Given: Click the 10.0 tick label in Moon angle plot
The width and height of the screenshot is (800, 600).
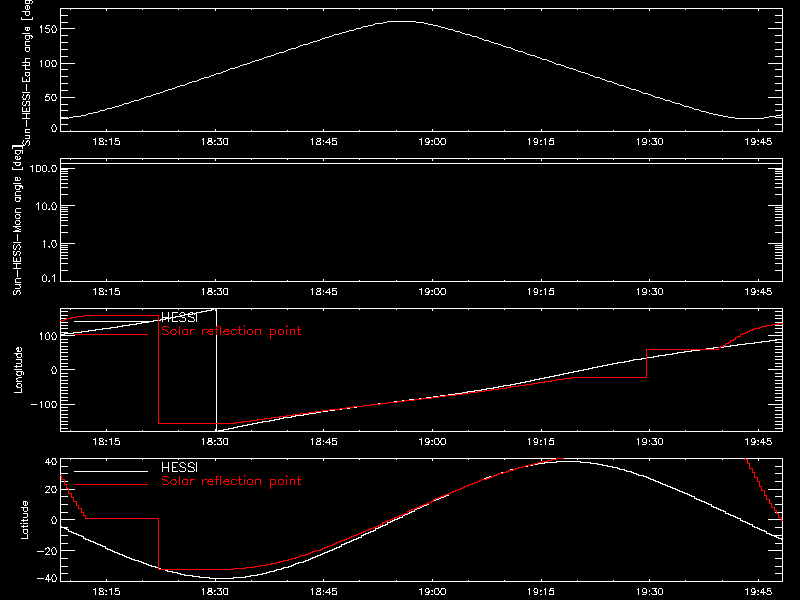Looking at the screenshot, I should 46,206.
